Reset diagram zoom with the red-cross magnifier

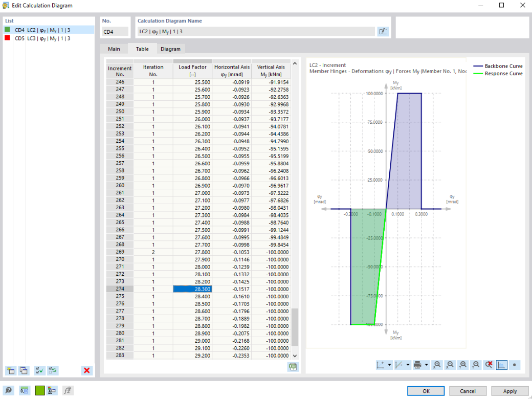pos(489,365)
